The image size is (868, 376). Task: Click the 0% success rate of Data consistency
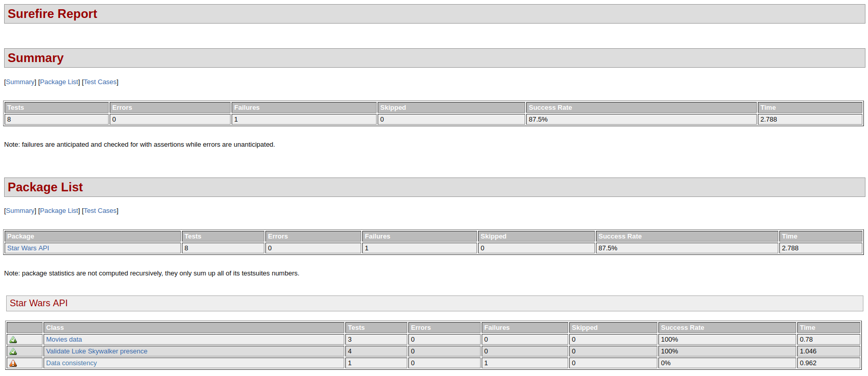point(666,363)
